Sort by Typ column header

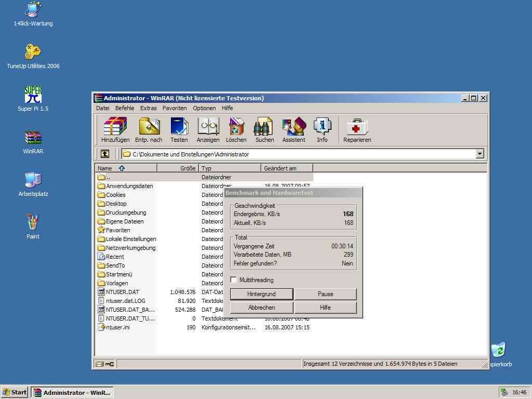click(230, 168)
